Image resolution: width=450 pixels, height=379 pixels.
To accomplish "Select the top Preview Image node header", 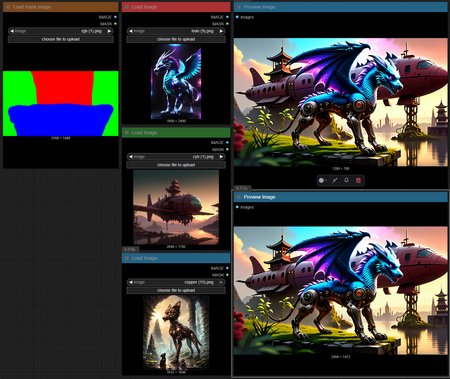I will pyautogui.click(x=341, y=7).
